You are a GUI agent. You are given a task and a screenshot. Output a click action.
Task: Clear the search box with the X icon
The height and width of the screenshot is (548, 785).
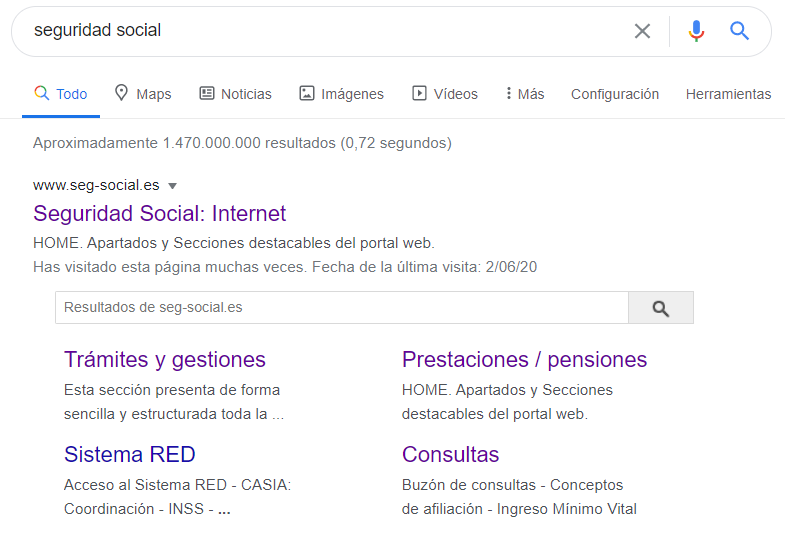(642, 31)
